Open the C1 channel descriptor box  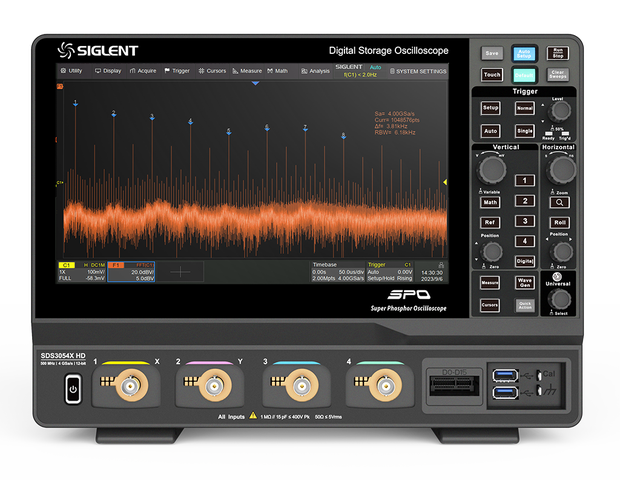tap(82, 272)
